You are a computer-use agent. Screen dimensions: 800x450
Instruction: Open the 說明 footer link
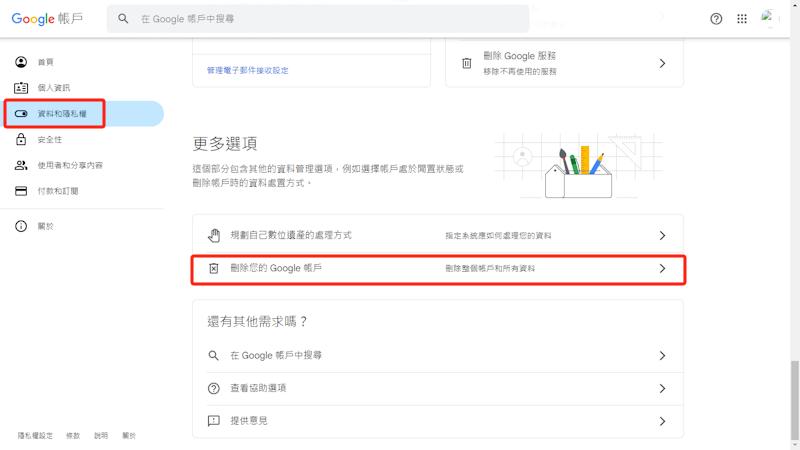[x=101, y=436]
